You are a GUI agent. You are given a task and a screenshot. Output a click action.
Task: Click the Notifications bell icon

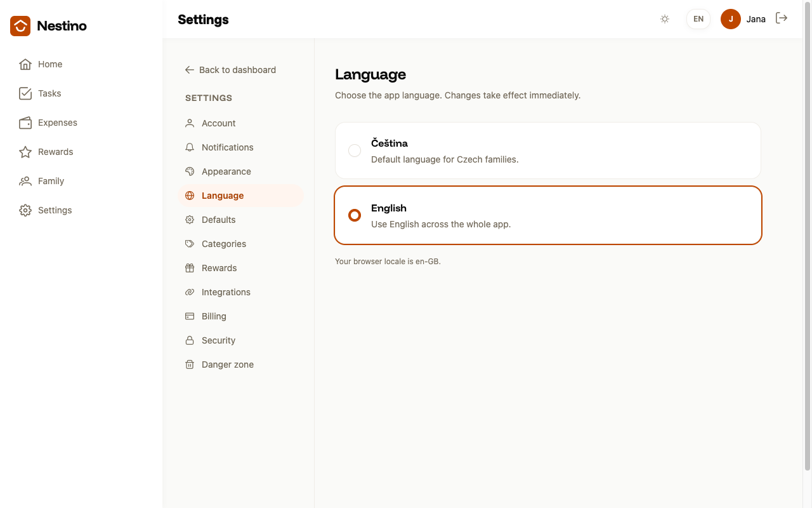[x=190, y=147]
